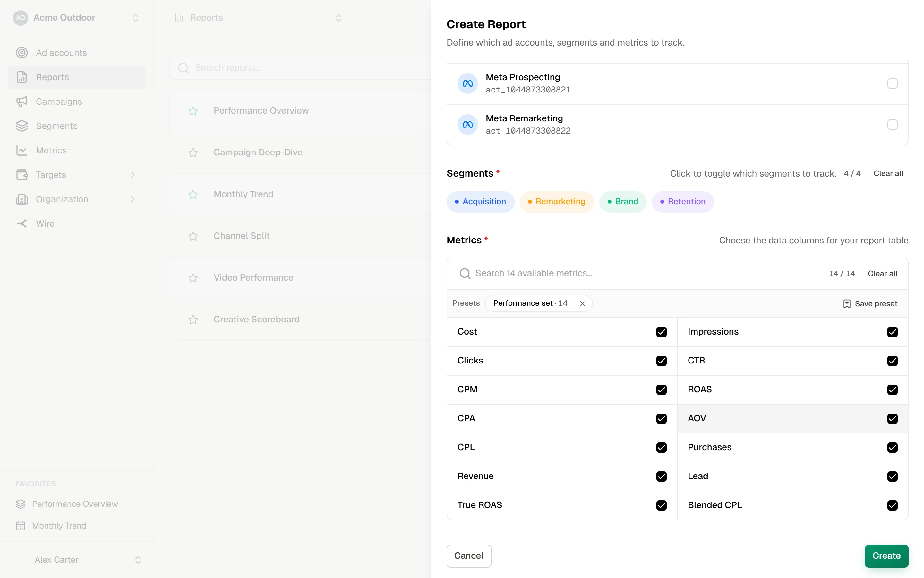The image size is (924, 578).
Task: Click the bookmark icon beside Save preset
Action: click(846, 303)
